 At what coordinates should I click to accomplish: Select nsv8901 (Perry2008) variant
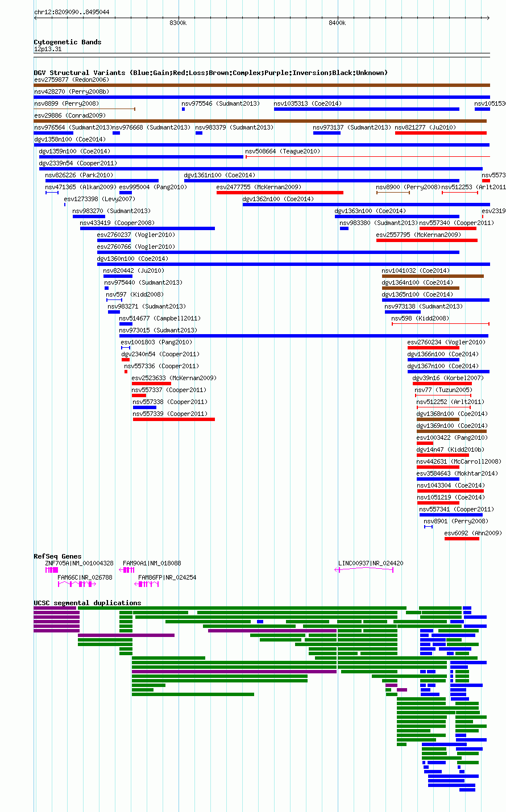(x=456, y=521)
